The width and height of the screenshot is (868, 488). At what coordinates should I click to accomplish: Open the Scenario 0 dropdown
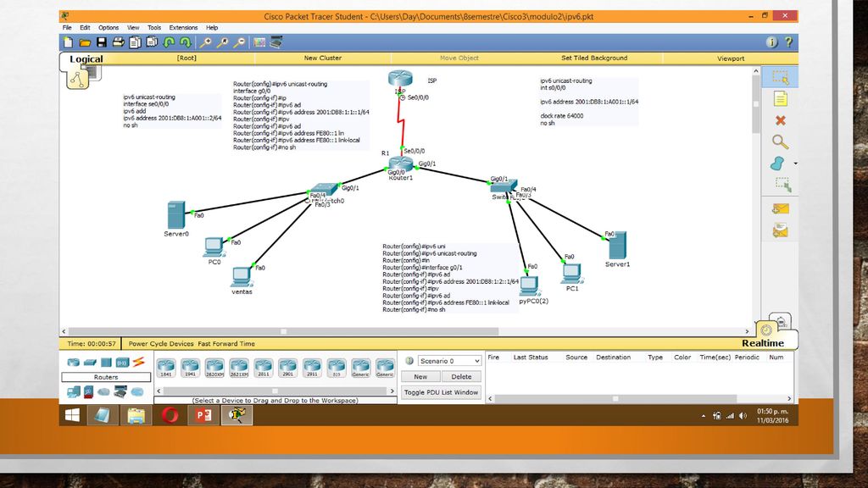coord(449,361)
